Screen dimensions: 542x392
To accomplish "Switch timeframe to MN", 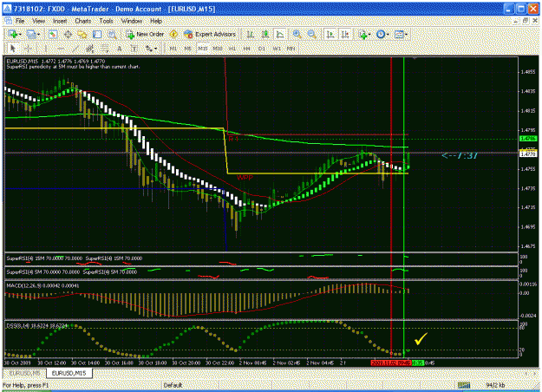I will tap(291, 49).
